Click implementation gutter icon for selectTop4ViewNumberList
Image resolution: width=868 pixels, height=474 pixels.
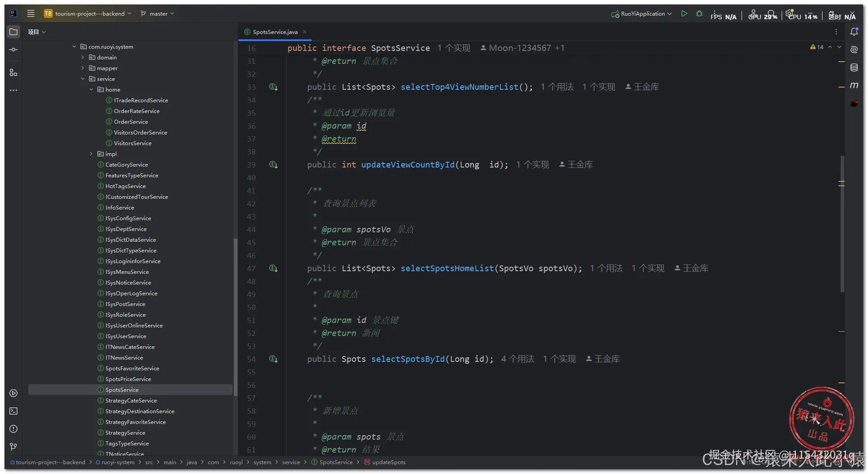coord(273,87)
